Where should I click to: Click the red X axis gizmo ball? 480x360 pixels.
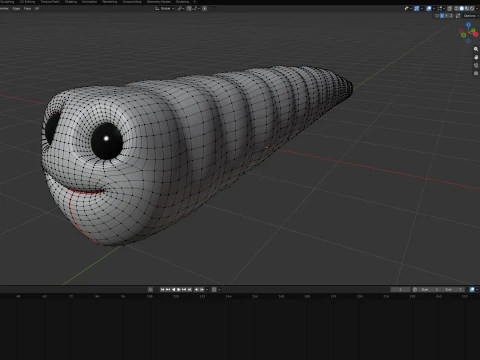(x=476, y=34)
